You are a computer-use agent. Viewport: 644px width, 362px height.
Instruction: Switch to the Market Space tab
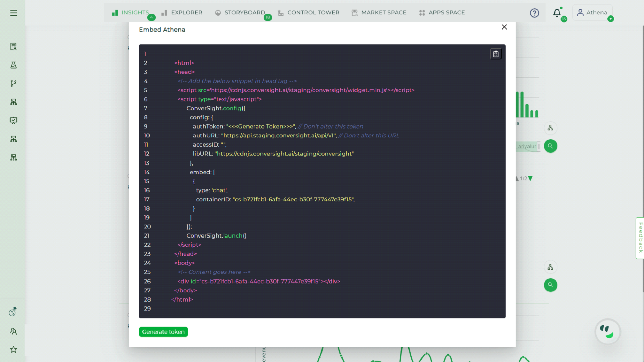(379, 13)
